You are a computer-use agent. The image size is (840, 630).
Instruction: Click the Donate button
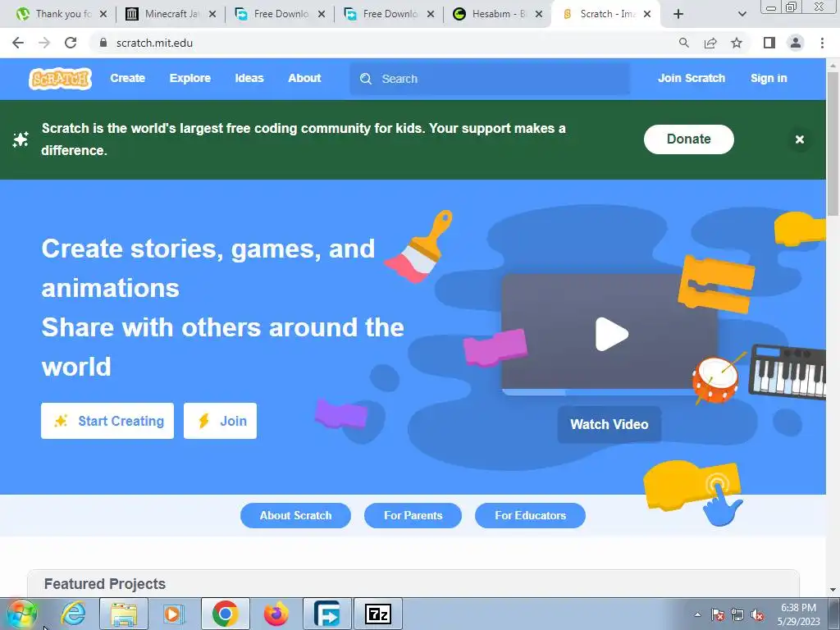point(688,139)
